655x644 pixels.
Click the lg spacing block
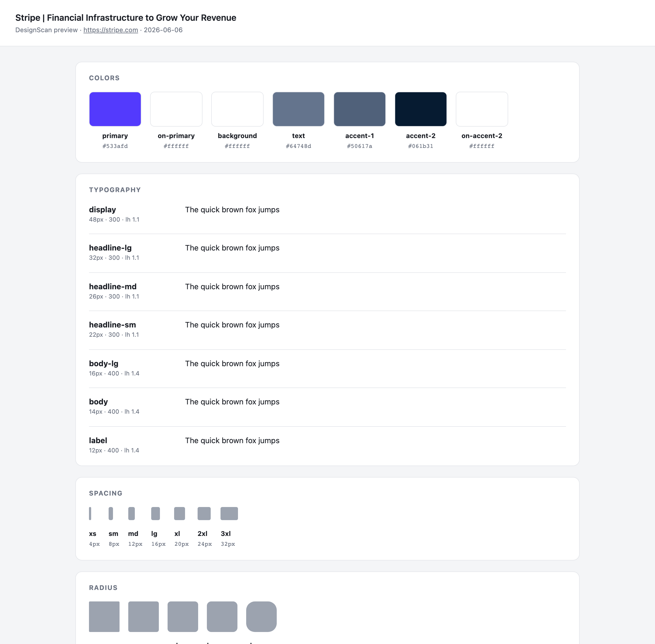click(x=156, y=514)
